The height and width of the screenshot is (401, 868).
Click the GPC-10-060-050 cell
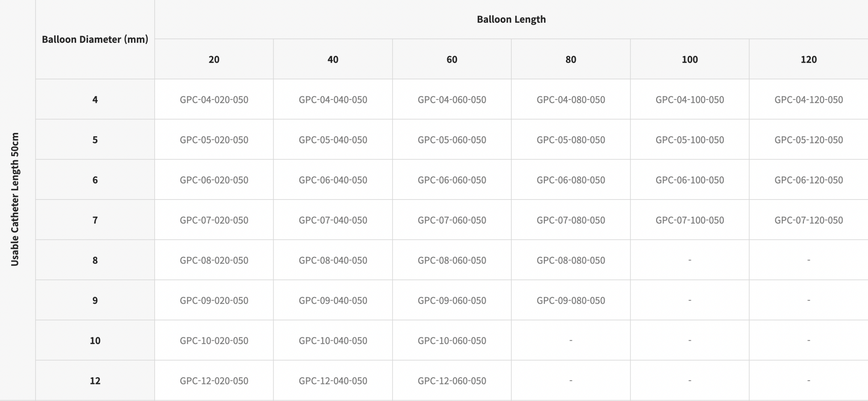point(452,340)
